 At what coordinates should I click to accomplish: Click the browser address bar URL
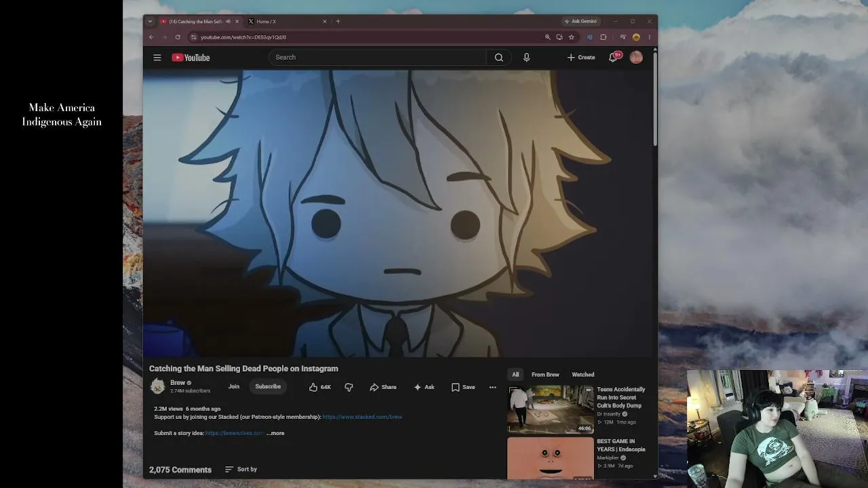pos(243,37)
